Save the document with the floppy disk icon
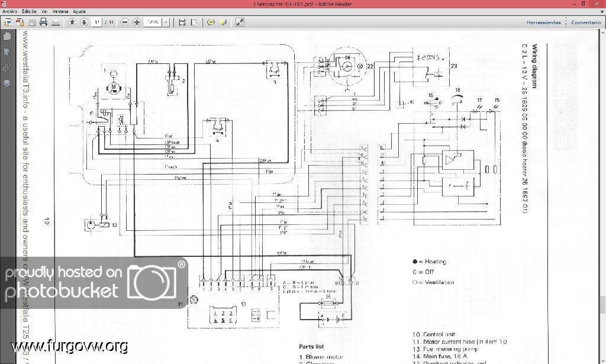 [x=32, y=22]
